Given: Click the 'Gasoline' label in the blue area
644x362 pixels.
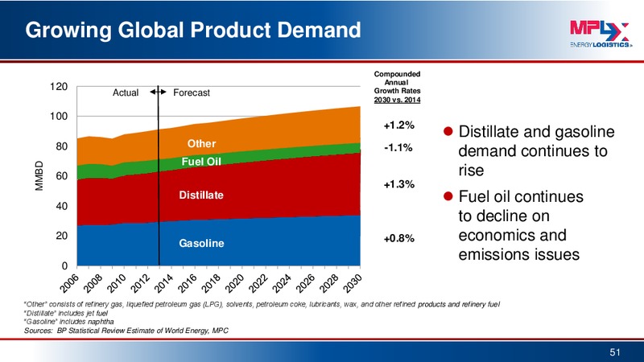Looking at the screenshot, I should (201, 244).
